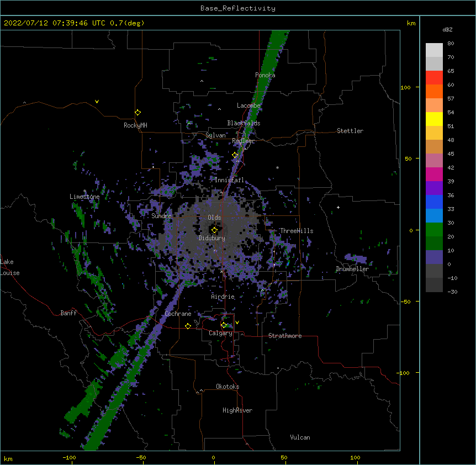Viewport: 476px width, 465px height.
Task: Click the HighRiver label
Action: pyautogui.click(x=237, y=410)
